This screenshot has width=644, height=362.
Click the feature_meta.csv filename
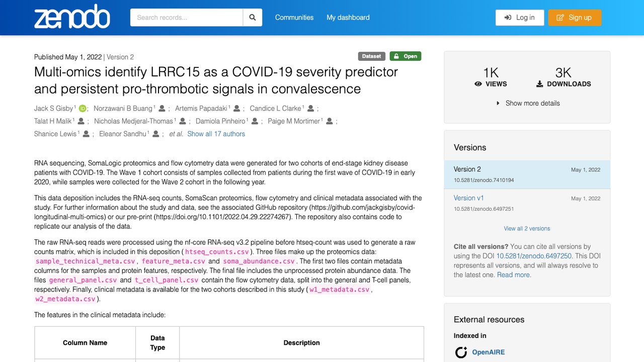point(174,261)
